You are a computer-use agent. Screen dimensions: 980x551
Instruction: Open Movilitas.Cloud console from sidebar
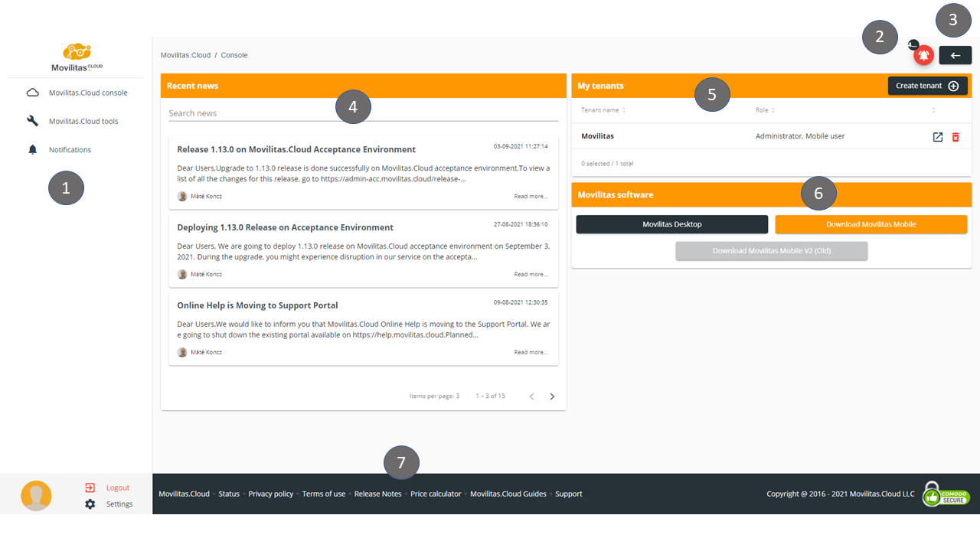tap(88, 93)
